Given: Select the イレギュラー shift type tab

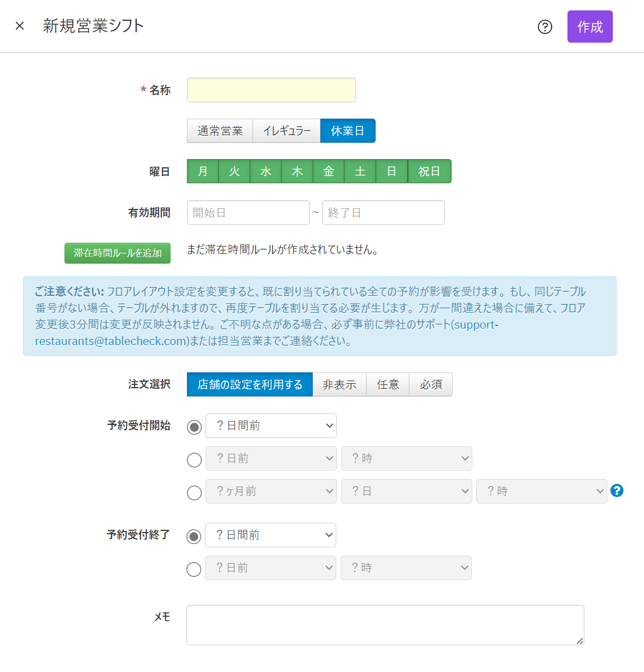Looking at the screenshot, I should pyautogui.click(x=286, y=131).
